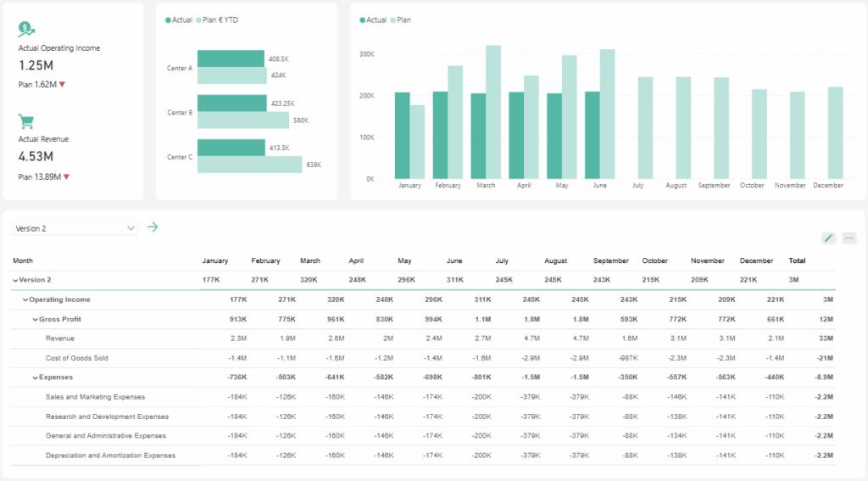Click the pencil edit icon above the table
This screenshot has width=868, height=481.
pyautogui.click(x=828, y=238)
